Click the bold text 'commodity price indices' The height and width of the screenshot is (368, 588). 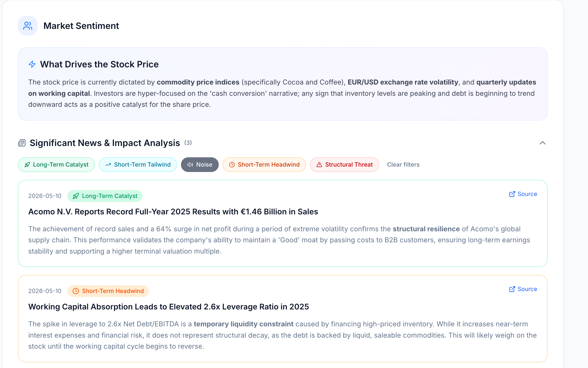(x=198, y=82)
